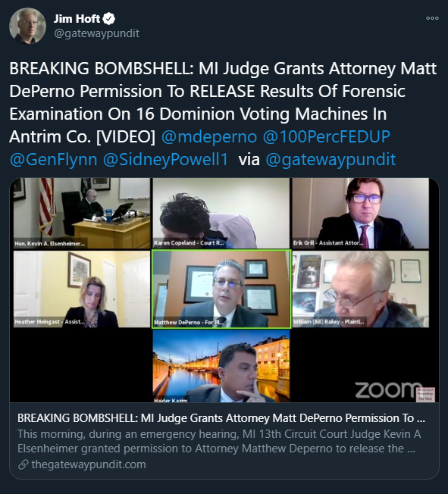
Task: Click the highlighted Matthew DePerno video tile
Action: [221, 289]
